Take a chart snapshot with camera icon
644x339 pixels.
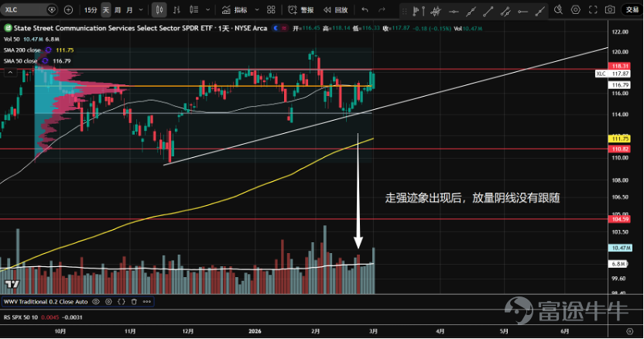click(610, 9)
